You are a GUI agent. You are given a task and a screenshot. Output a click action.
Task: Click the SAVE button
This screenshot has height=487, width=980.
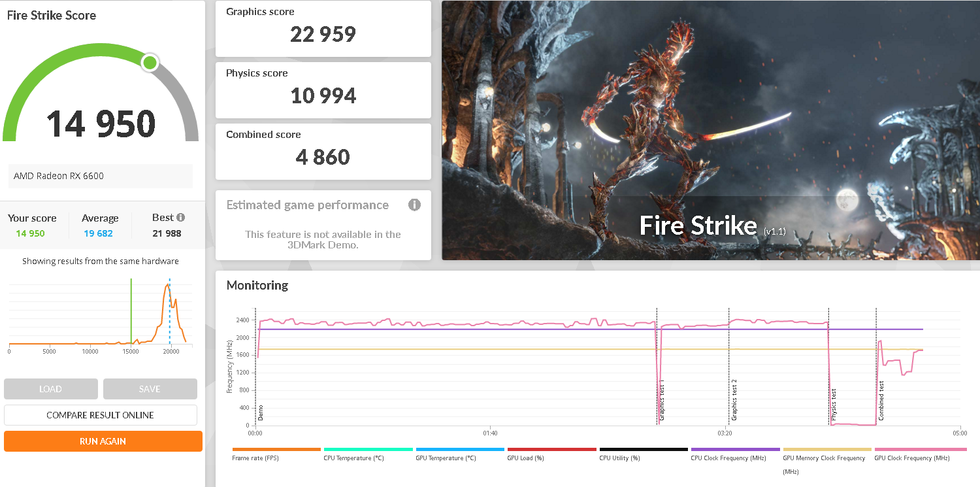point(150,389)
